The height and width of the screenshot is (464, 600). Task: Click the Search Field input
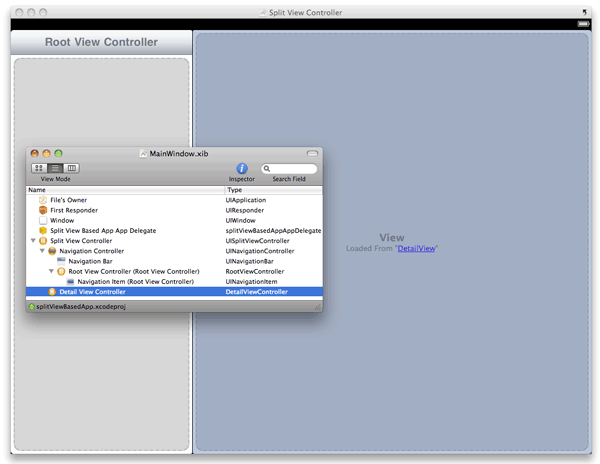[x=289, y=169]
